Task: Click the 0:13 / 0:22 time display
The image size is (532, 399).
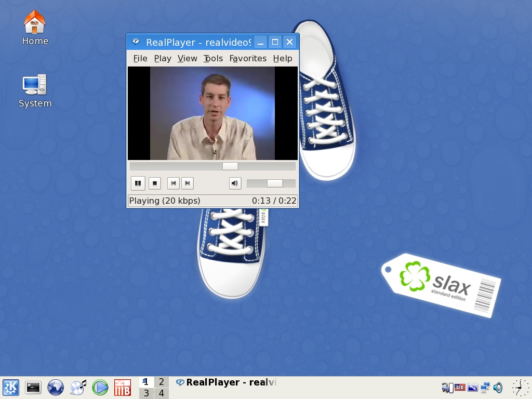Action: (x=274, y=201)
